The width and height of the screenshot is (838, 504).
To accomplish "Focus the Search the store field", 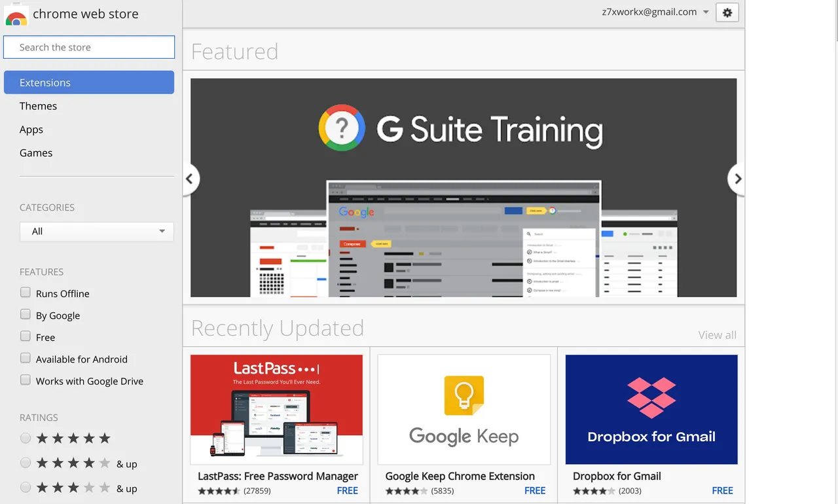I will click(89, 47).
